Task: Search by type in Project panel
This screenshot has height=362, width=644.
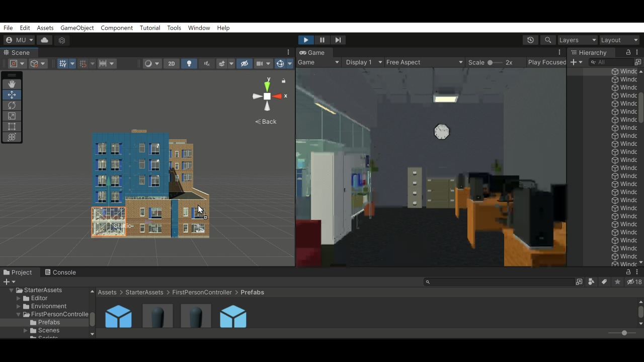Action: (x=591, y=282)
